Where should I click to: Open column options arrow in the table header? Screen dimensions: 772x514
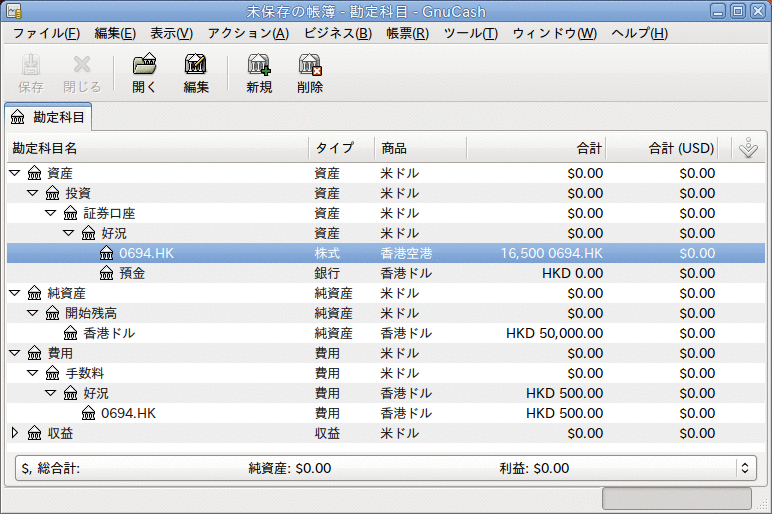tap(748, 148)
